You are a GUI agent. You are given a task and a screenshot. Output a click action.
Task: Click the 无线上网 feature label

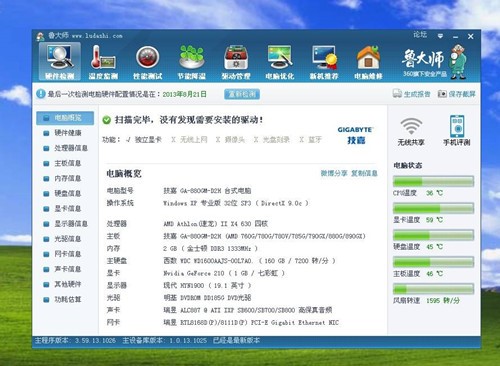coord(194,140)
